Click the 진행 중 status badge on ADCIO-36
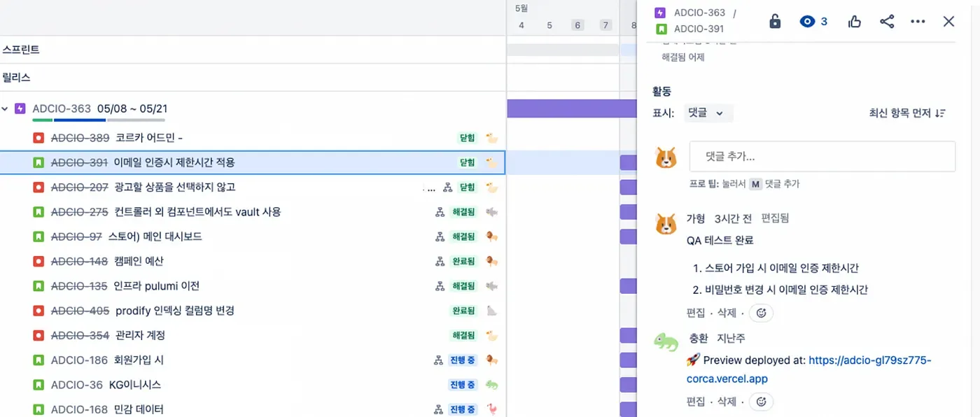Screen dimensions: 980x417 (x=463, y=385)
